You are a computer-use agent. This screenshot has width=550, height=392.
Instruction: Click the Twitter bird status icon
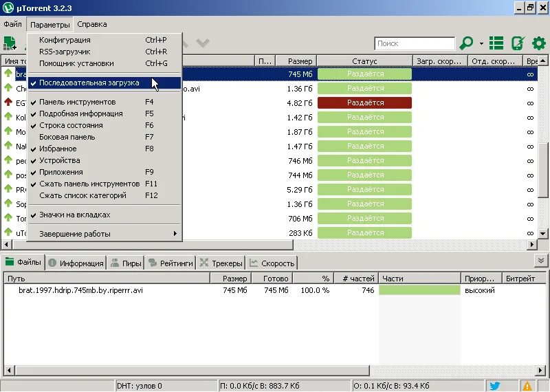[494, 386]
